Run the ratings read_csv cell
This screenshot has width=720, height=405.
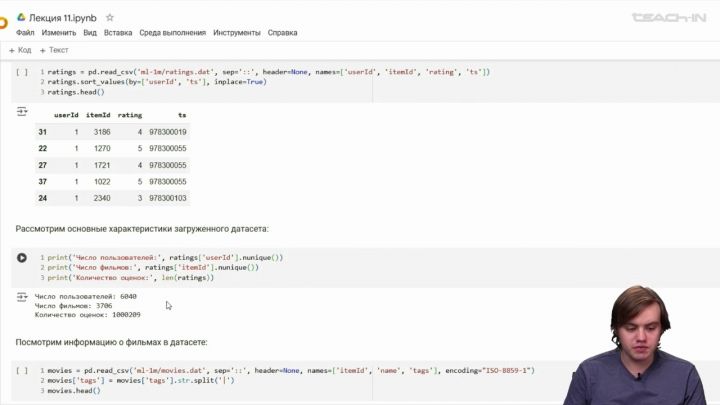22,72
